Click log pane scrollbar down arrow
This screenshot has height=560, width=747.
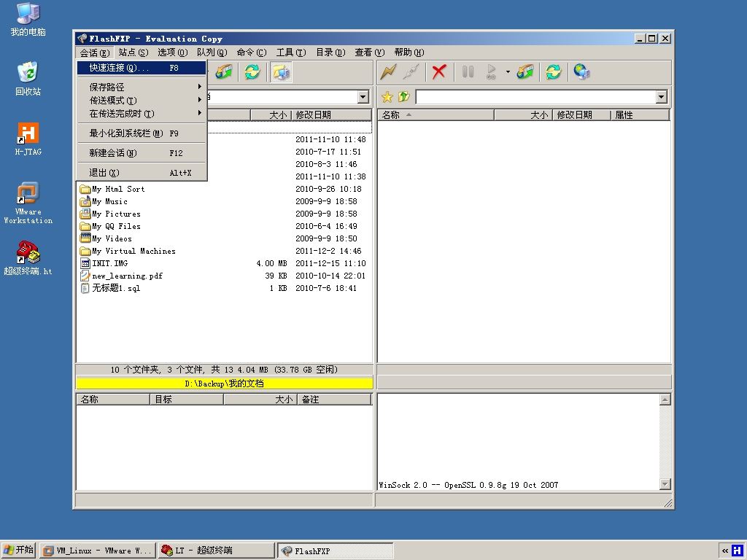pos(665,484)
